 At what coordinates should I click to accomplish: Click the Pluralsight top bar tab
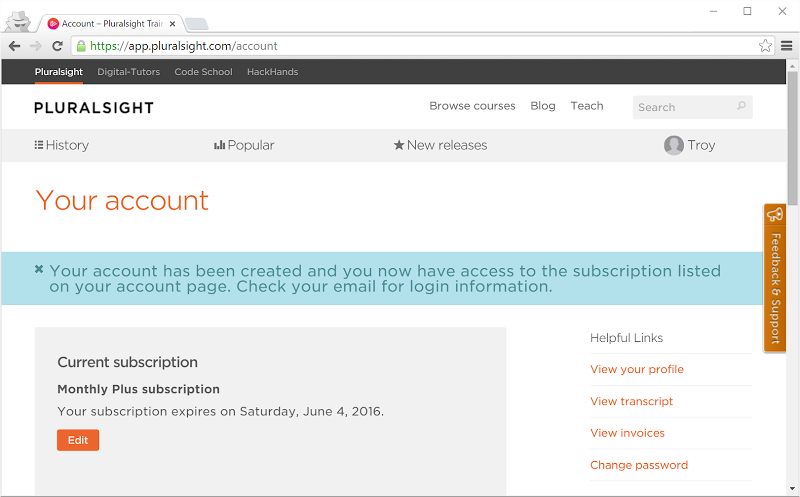[x=59, y=72]
